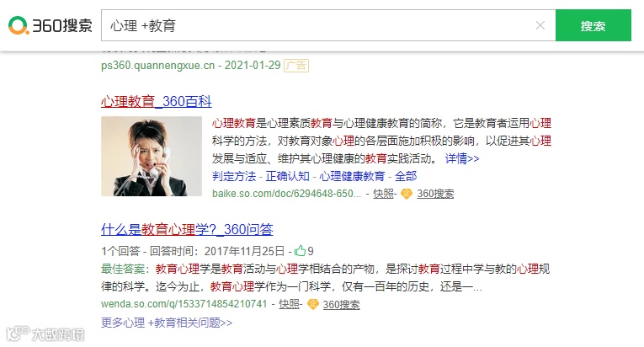
Task: Click the green thumbs-up icon
Action: pos(300,250)
